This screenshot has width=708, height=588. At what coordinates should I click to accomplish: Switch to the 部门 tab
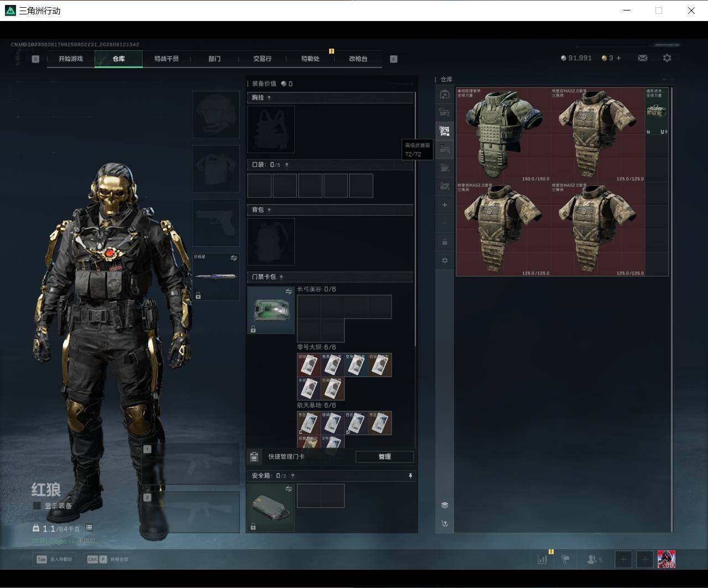215,59
